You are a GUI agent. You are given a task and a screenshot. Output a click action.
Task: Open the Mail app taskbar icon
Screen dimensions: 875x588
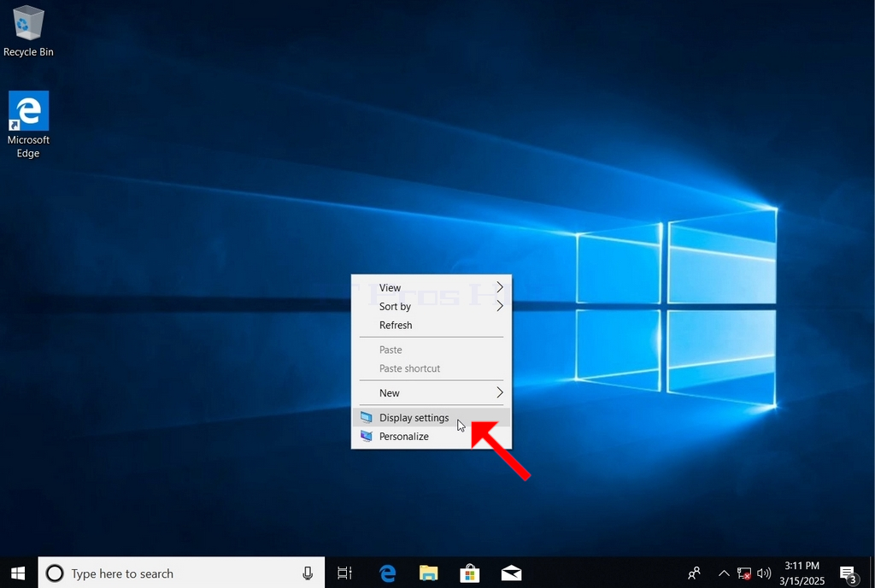point(511,573)
